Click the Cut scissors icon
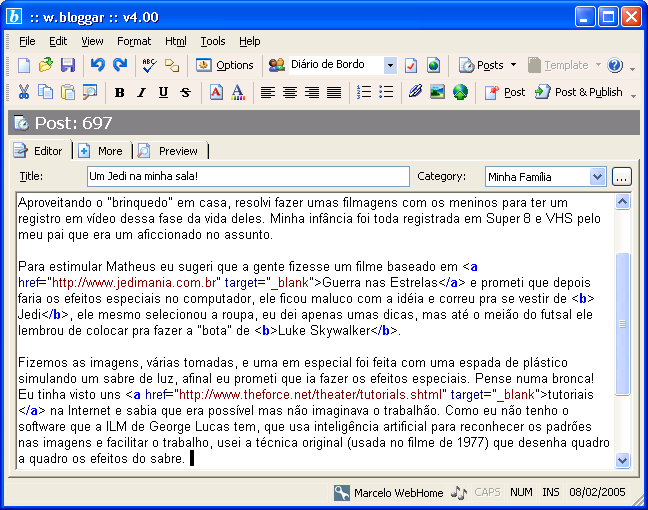The height and width of the screenshot is (510, 648). (x=24, y=92)
